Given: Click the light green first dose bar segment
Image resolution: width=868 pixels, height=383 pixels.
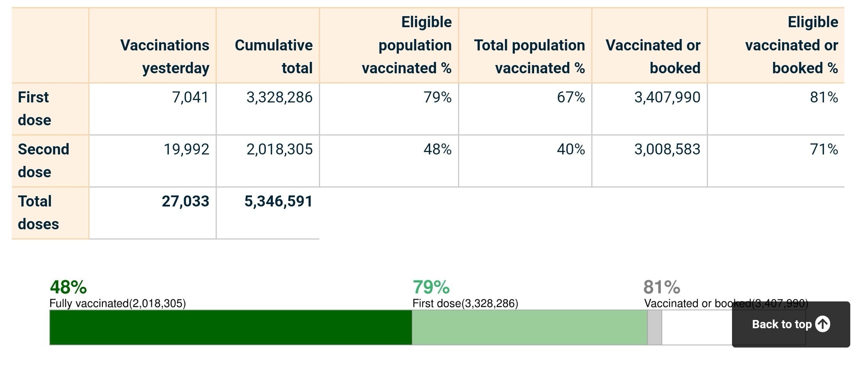Looking at the screenshot, I should (x=529, y=327).
